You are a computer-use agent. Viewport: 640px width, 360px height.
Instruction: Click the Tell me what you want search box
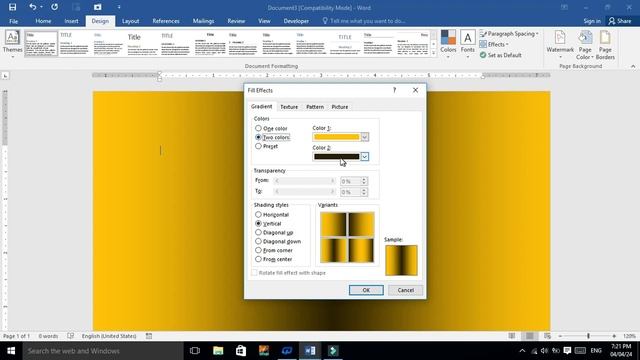[x=363, y=21]
